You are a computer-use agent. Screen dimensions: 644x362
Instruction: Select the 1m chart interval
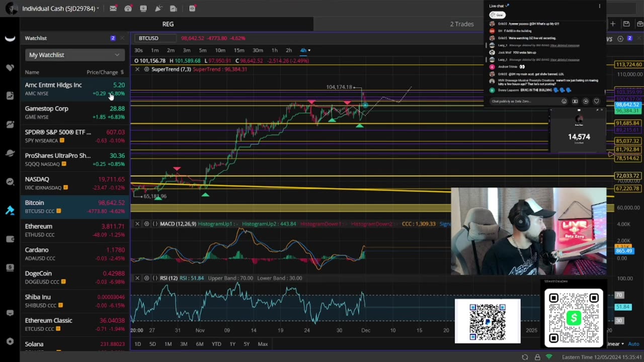coord(155,50)
